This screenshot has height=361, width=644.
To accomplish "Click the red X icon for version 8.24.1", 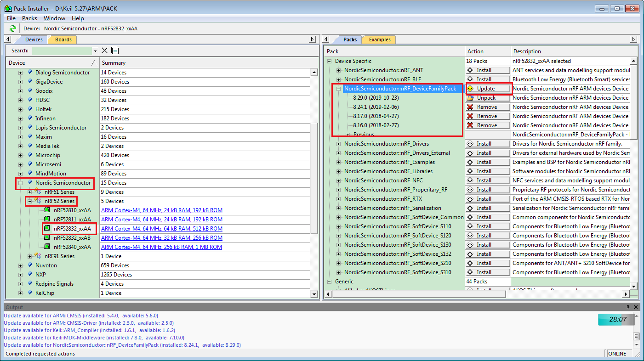I will click(470, 107).
